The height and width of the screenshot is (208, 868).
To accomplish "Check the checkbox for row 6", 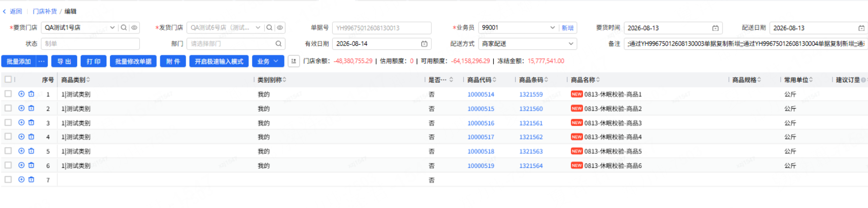I will click(8, 165).
